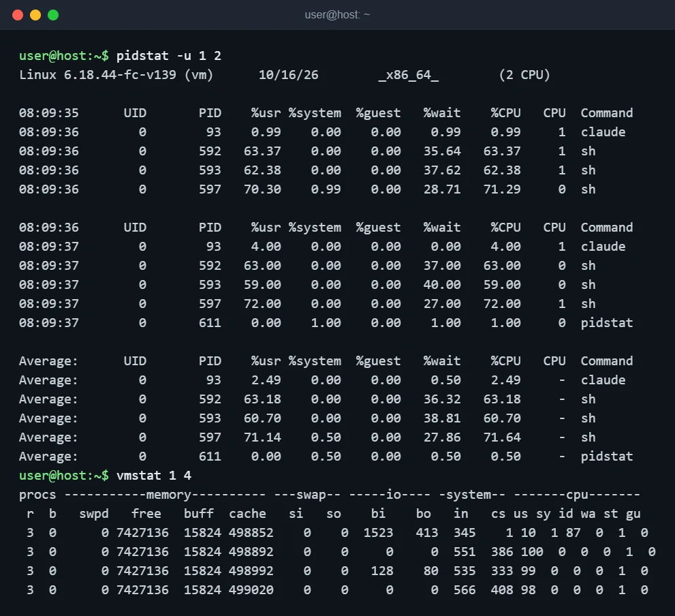Image resolution: width=675 pixels, height=616 pixels.
Task: Click the Average %CPU value 71.64
Action: pyautogui.click(x=502, y=437)
